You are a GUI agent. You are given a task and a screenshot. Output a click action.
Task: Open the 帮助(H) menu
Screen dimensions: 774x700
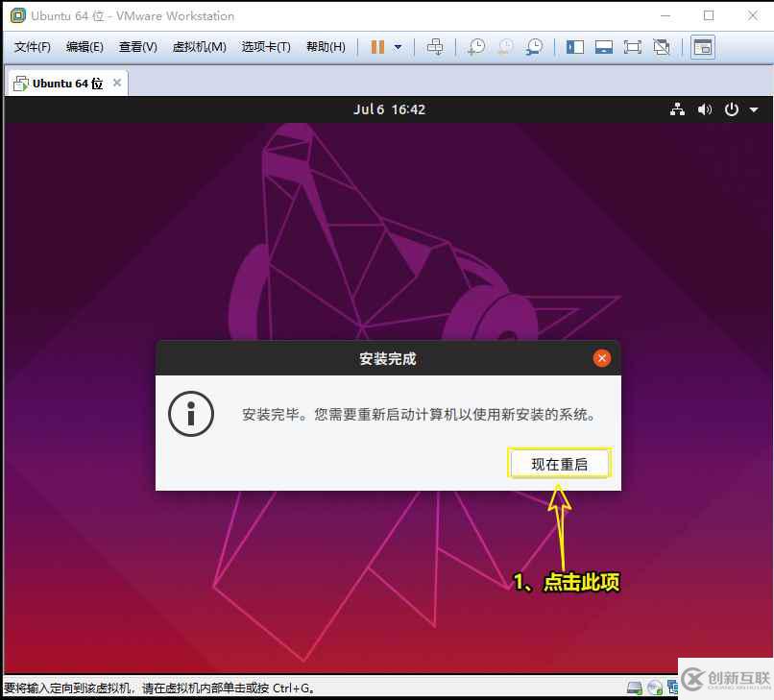click(x=326, y=47)
